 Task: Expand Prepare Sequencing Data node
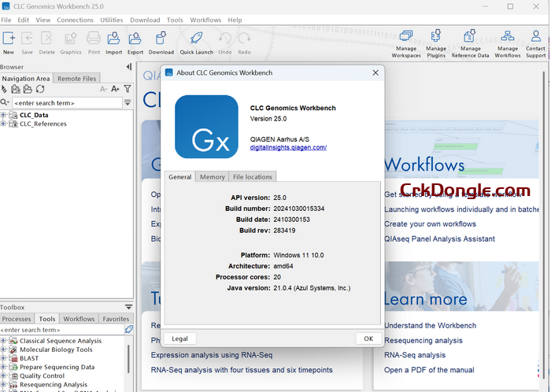pos(3,367)
